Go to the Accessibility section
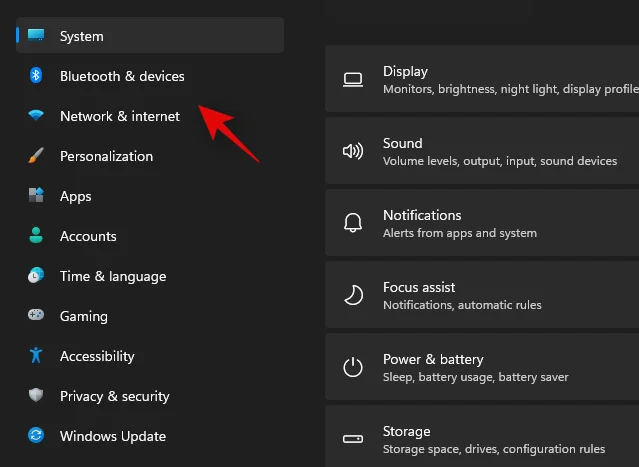Screen dimensions: 639x467 tap(97, 356)
